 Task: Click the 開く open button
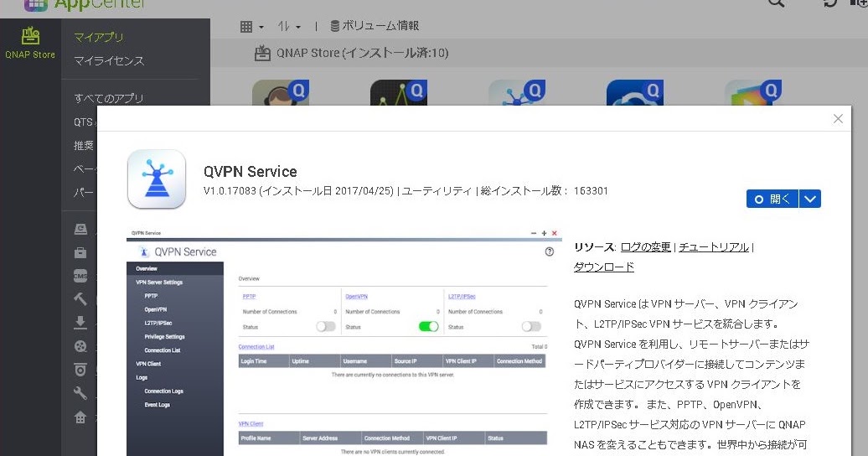click(772, 199)
